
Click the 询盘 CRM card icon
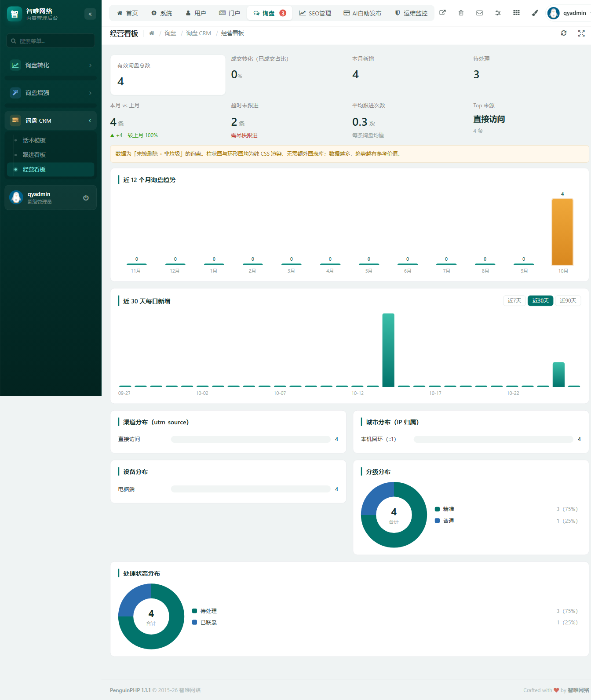tap(15, 120)
